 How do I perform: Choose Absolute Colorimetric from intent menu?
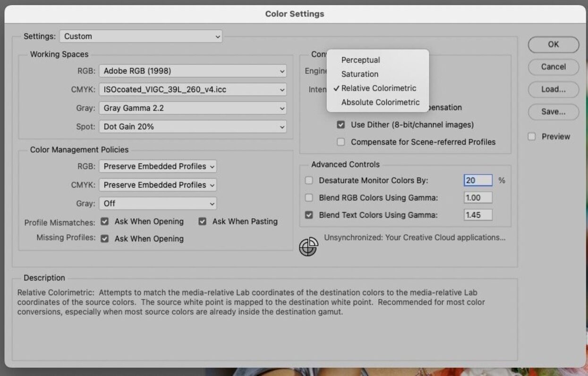[380, 103]
